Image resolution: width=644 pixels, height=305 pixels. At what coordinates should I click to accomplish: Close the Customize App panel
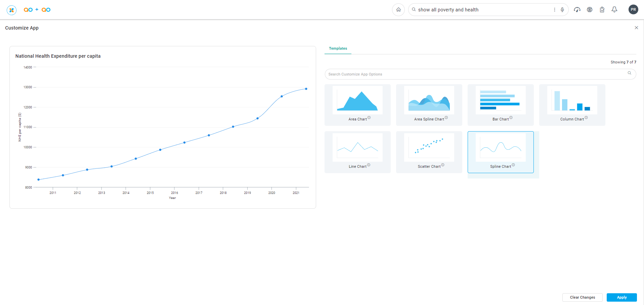point(636,28)
